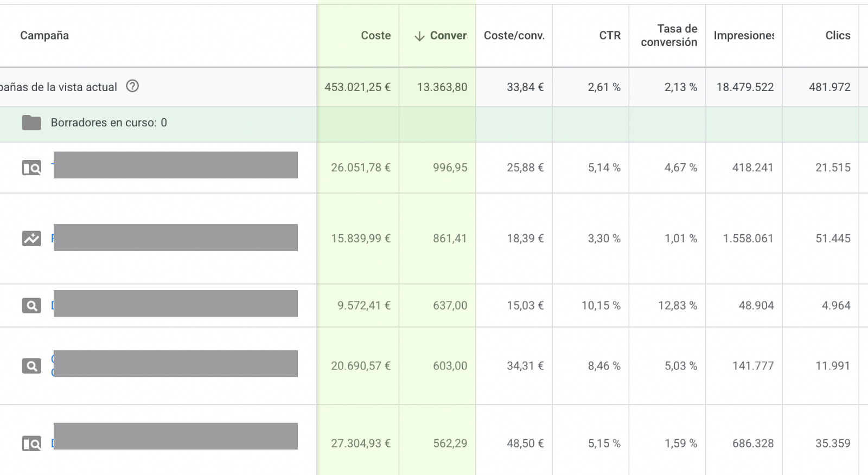Click cost per conversion 18,39 €
This screenshot has height=475, width=868.
coord(525,238)
